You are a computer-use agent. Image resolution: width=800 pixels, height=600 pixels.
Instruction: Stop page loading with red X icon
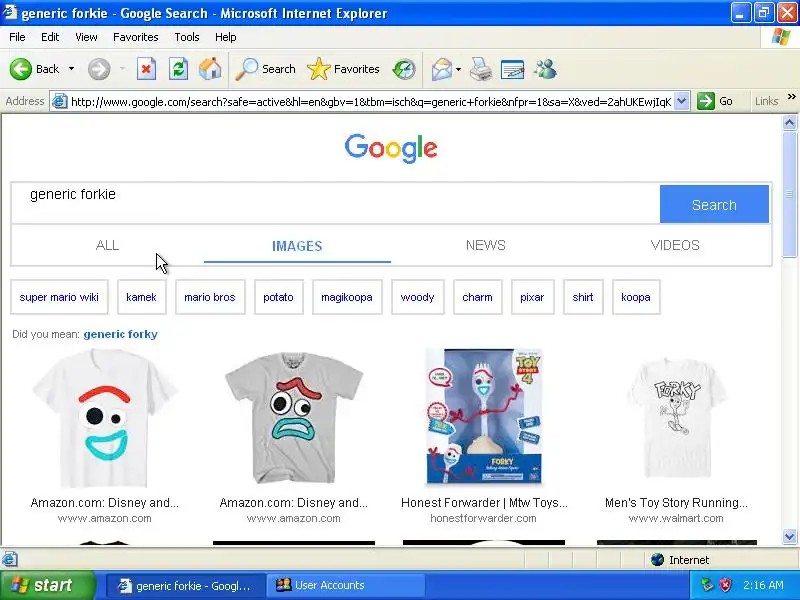tap(146, 69)
